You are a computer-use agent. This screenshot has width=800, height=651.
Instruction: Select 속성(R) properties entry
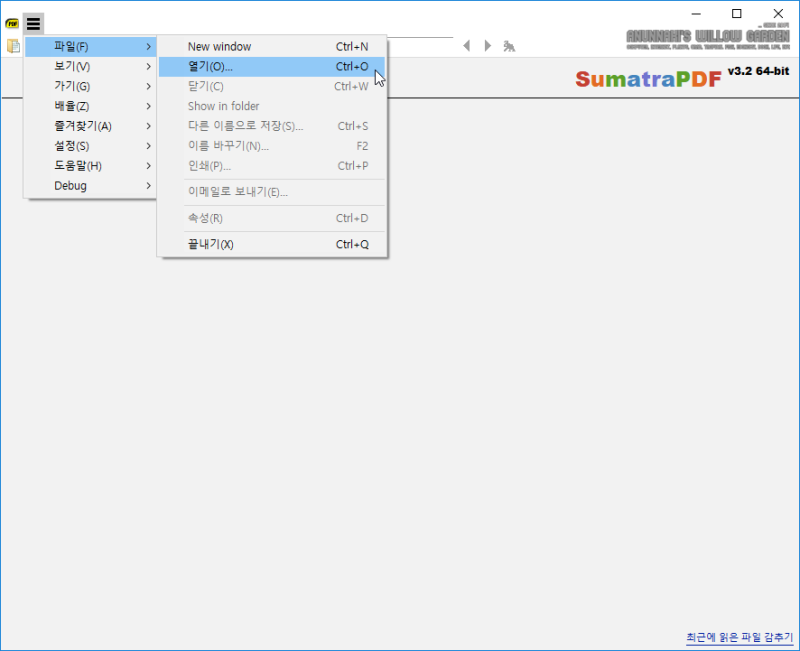[272, 218]
